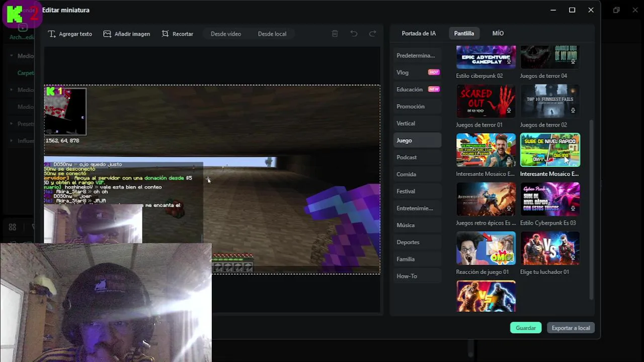Switch to the Pantilla tab
Viewport: 644px width, 362px height.
(464, 33)
